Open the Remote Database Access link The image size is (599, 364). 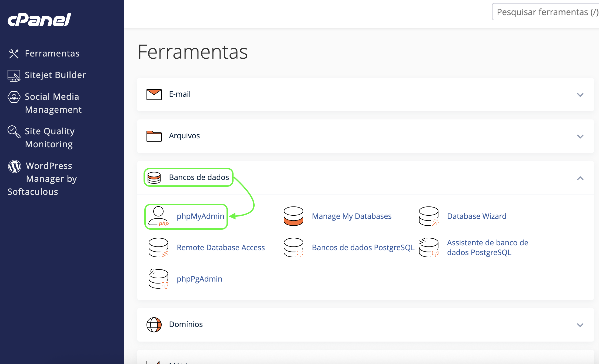pyautogui.click(x=221, y=248)
